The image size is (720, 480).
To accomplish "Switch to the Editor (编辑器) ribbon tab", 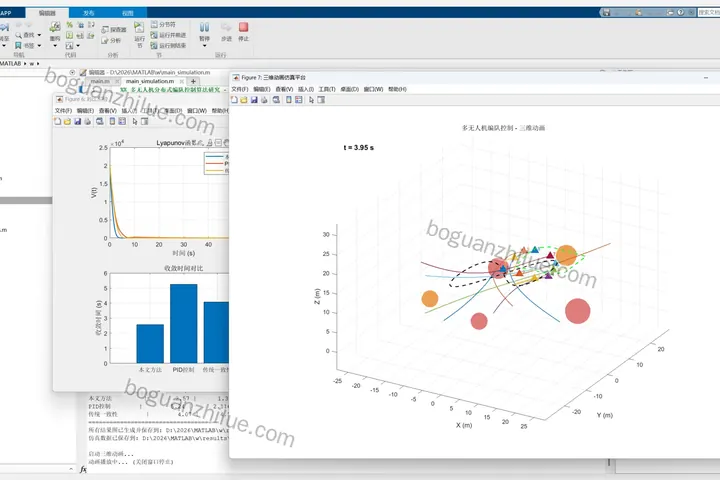I will [x=47, y=13].
